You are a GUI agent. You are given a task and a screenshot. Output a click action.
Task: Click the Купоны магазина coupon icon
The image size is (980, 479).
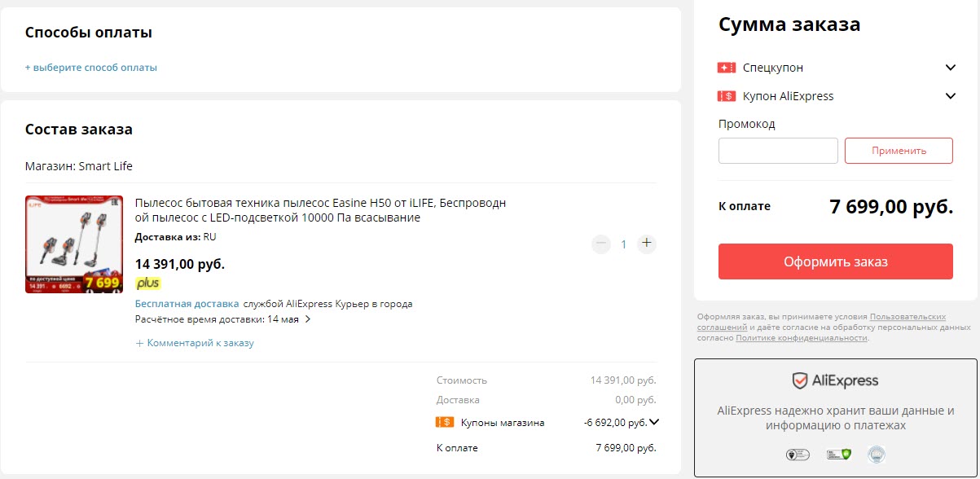444,421
